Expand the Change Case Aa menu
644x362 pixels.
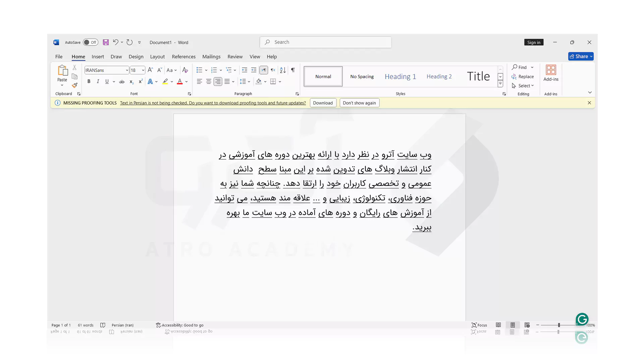click(x=171, y=70)
